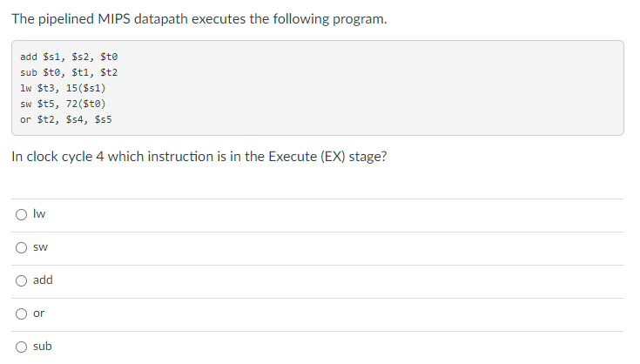Screen dimensions: 640x364
Task: Click the code line "sw $t5, 72($t0)"
Action: tap(63, 104)
